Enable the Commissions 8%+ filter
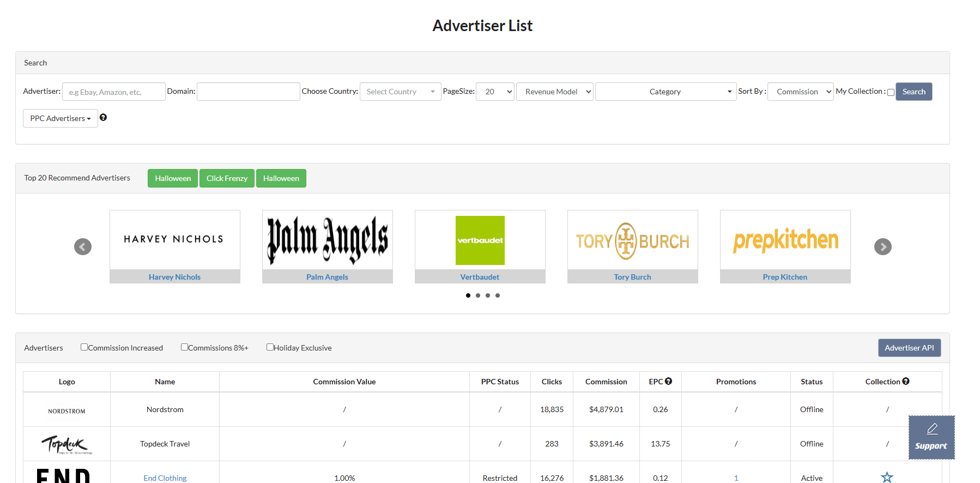The height and width of the screenshot is (483, 980). 184,347
